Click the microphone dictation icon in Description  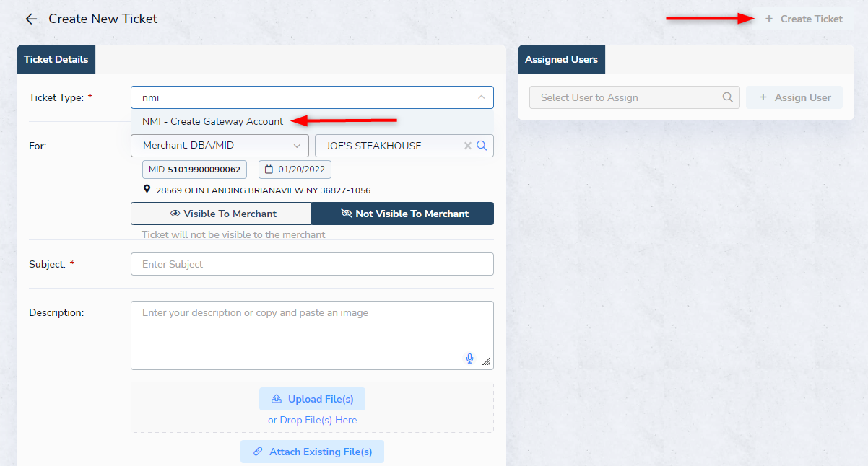click(x=469, y=359)
